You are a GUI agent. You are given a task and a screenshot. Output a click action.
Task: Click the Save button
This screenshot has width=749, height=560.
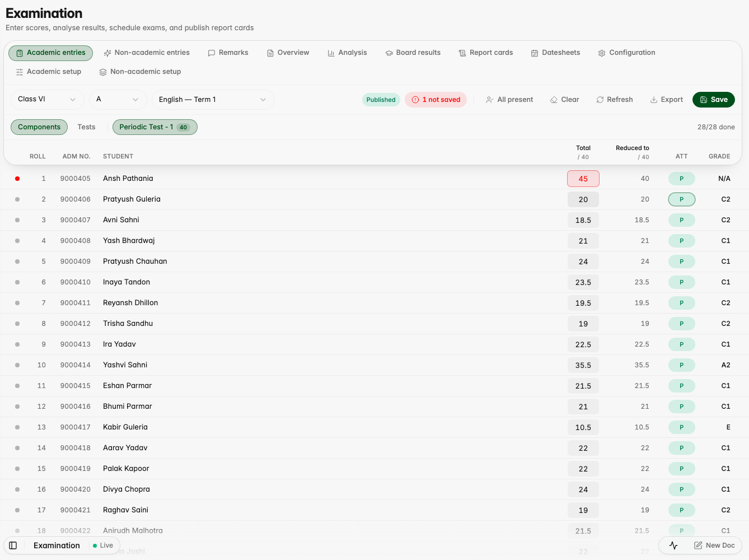[x=714, y=100]
